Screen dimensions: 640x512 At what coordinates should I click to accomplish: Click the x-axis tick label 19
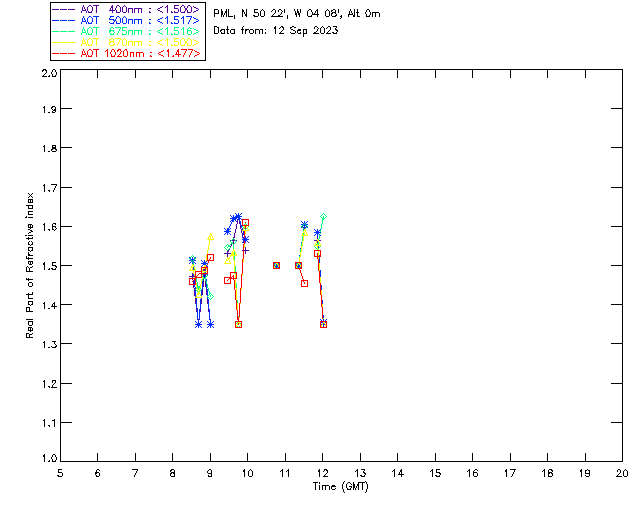(585, 473)
